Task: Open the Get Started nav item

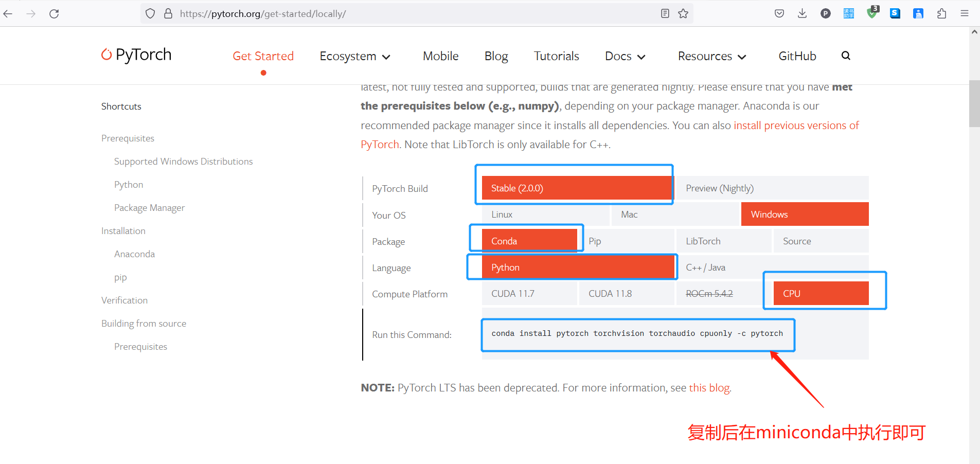Action: point(263,56)
